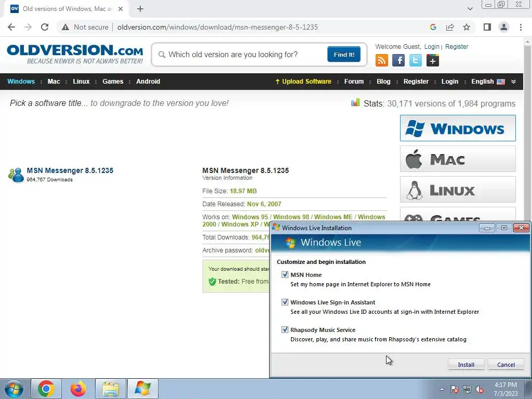Click the MSN Messenger people icon

[16, 175]
